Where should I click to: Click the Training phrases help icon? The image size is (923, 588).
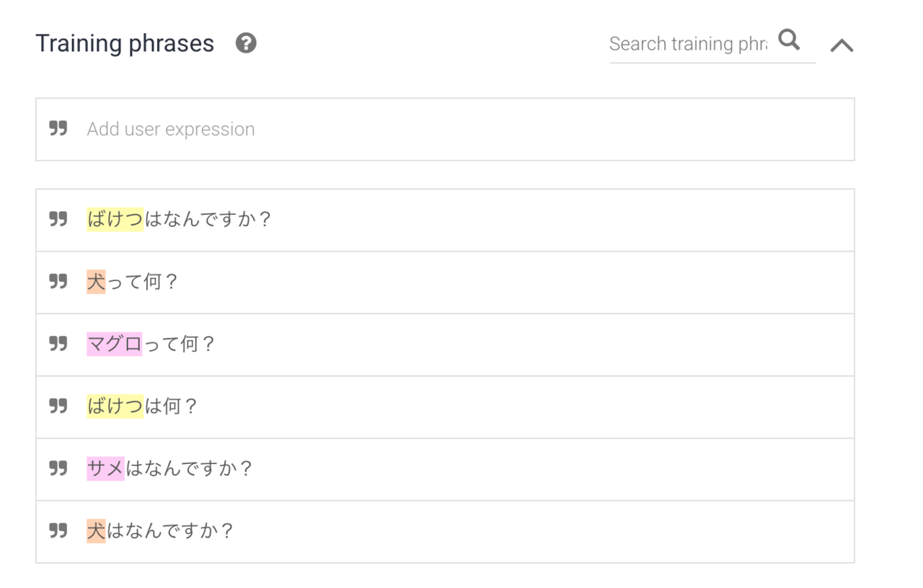point(246,43)
